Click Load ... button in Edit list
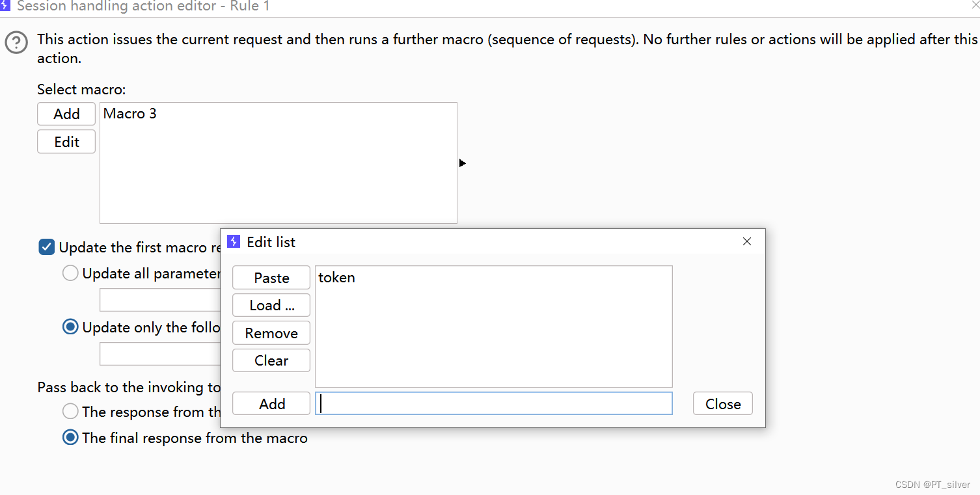Screen dimensions: 980x495 point(271,305)
